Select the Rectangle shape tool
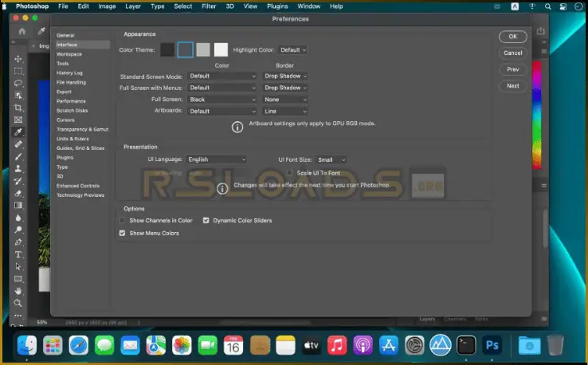The width and height of the screenshot is (588, 365). point(18,279)
